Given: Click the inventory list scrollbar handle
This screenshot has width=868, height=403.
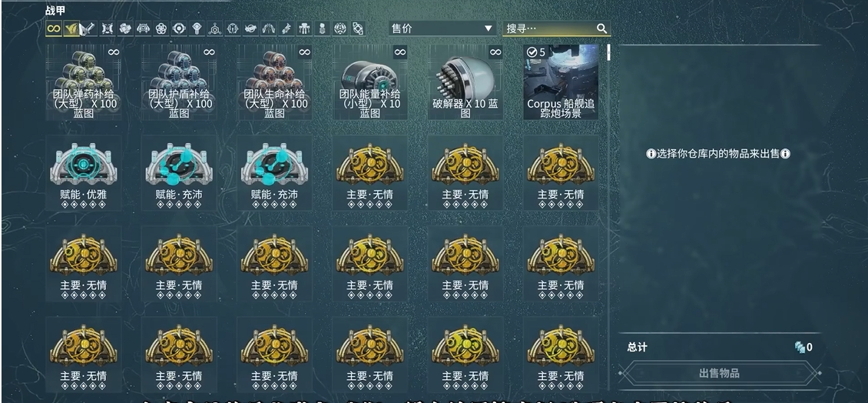Looking at the screenshot, I should (x=608, y=52).
